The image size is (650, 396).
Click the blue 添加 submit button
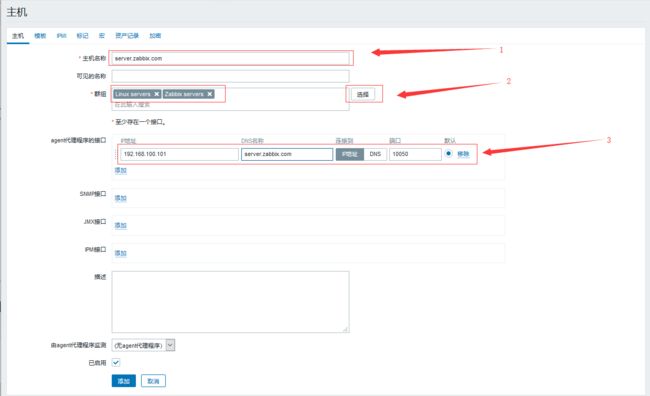tap(124, 381)
